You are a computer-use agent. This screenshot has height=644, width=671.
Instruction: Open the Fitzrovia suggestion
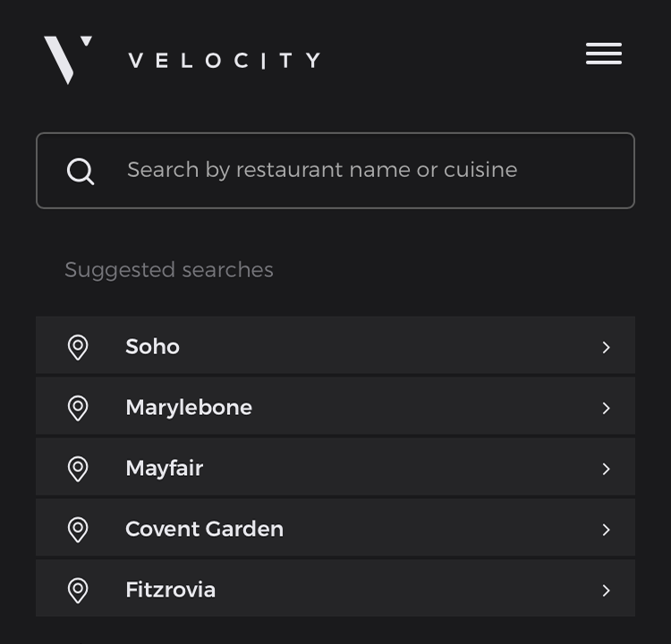(x=335, y=588)
